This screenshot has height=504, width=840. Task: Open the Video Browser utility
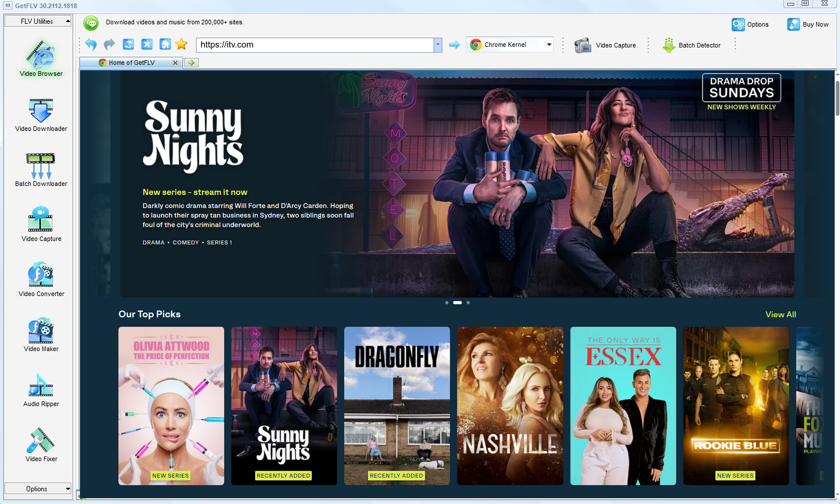[x=41, y=58]
